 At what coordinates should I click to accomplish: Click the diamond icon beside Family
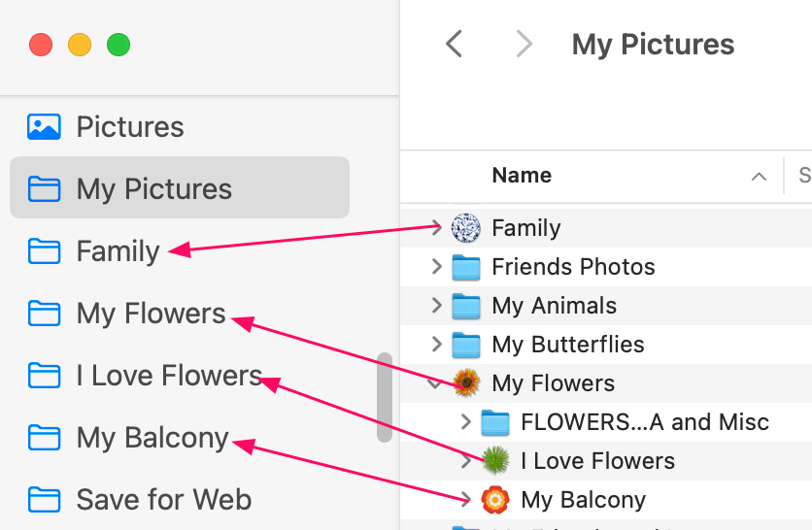click(466, 228)
